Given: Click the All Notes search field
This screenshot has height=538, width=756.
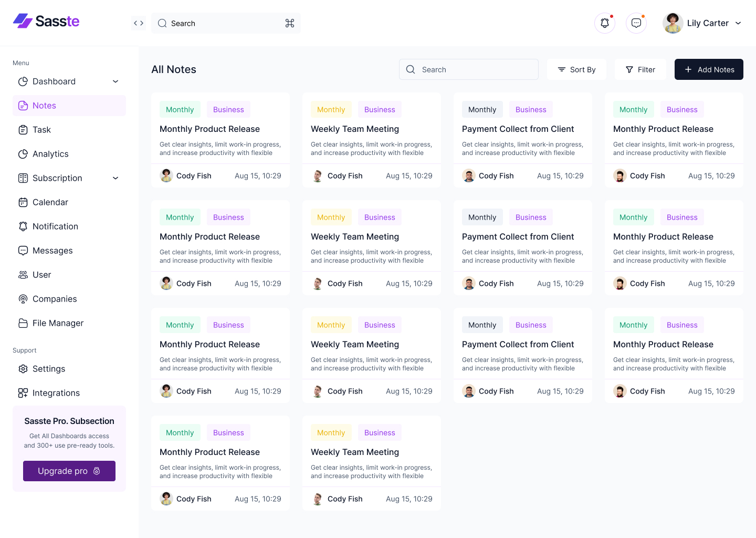Looking at the screenshot, I should [468, 69].
